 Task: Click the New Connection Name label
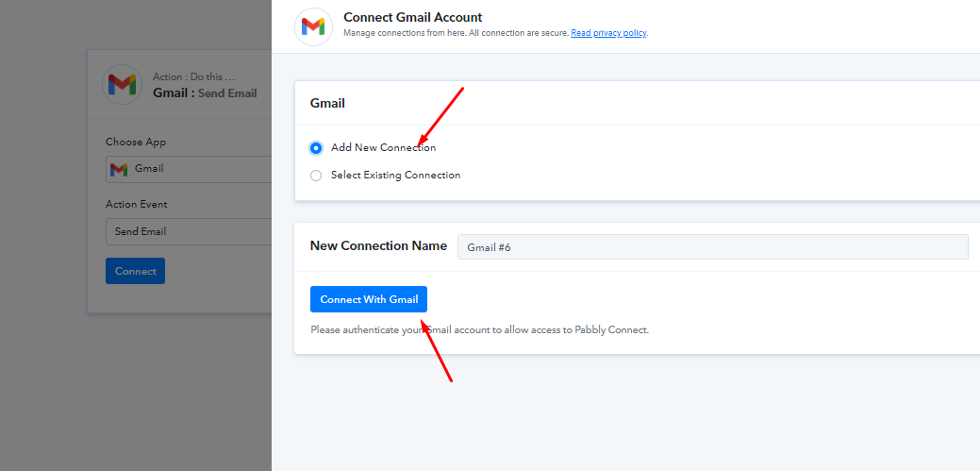(379, 245)
